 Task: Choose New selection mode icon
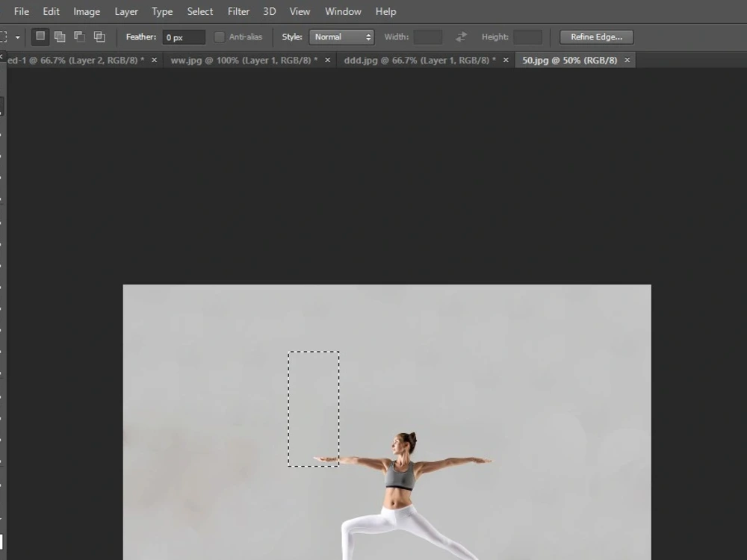point(40,37)
